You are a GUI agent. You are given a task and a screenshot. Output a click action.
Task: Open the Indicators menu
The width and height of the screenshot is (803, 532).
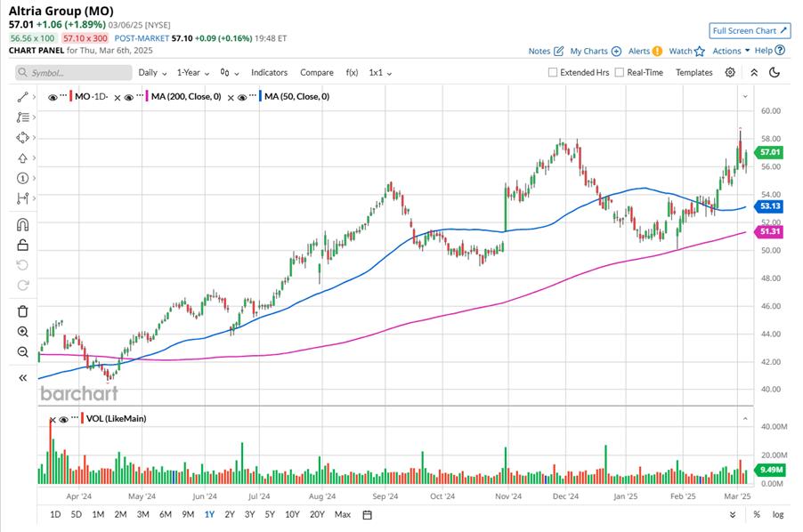point(269,73)
